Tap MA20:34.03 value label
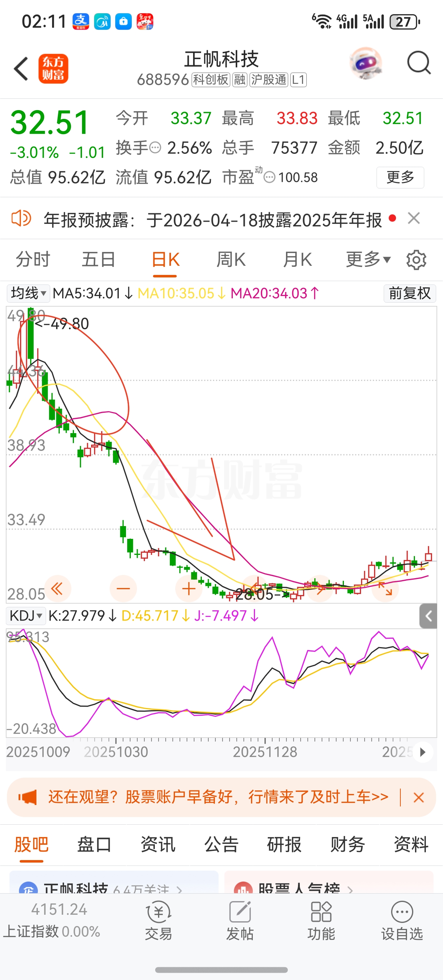 click(275, 293)
